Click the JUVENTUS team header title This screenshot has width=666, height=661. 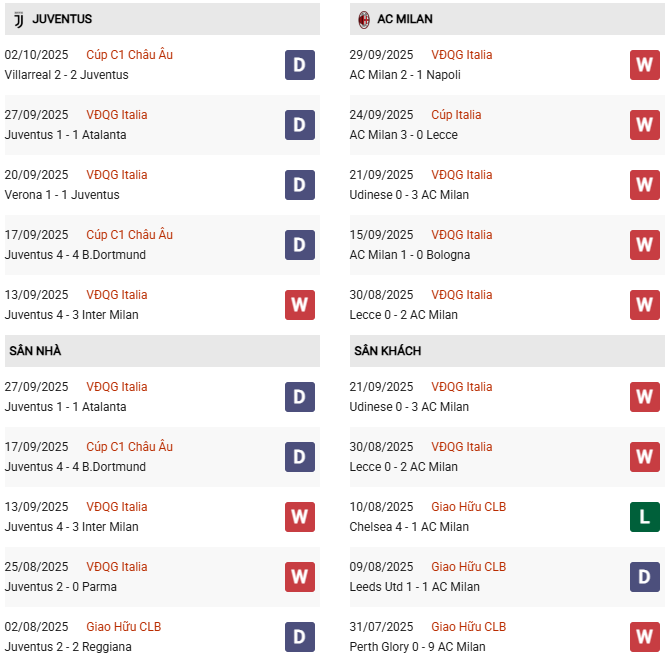click(x=62, y=19)
